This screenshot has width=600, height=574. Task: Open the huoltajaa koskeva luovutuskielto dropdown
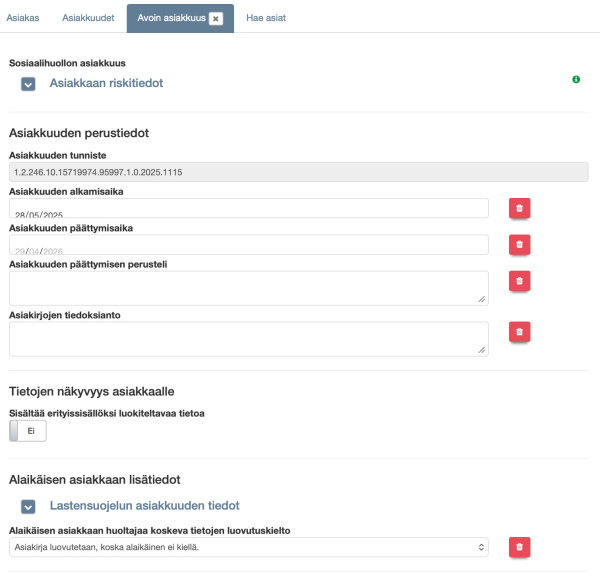[249, 547]
